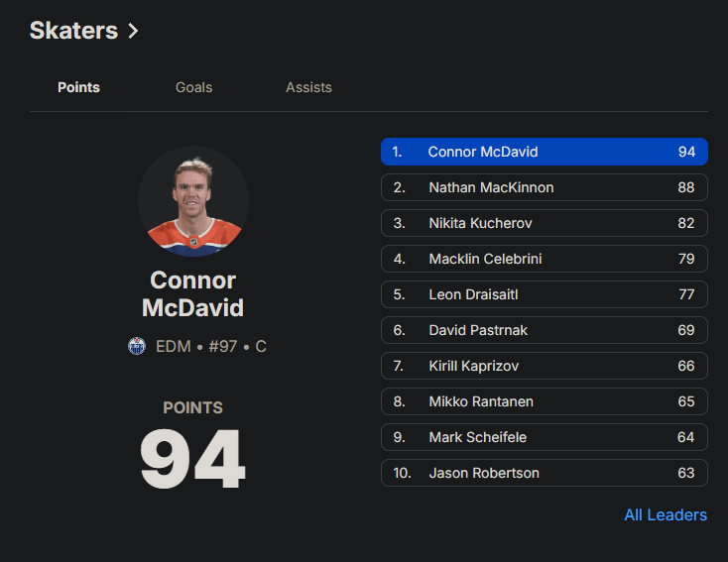The width and height of the screenshot is (728, 562).
Task: Select David Pastrnak's row
Action: pyautogui.click(x=544, y=330)
